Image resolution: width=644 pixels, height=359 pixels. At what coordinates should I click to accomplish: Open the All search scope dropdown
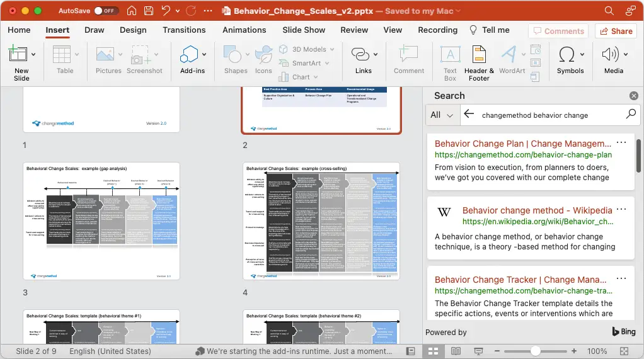pos(442,115)
